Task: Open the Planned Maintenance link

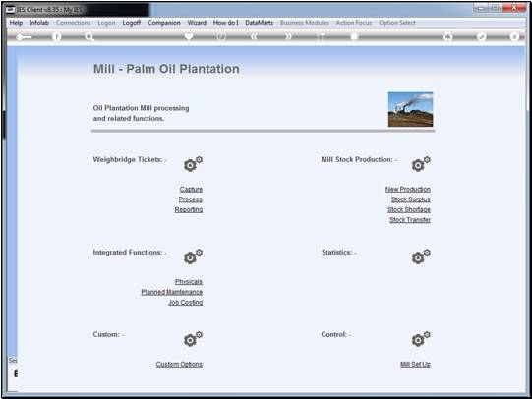Action: [x=172, y=292]
